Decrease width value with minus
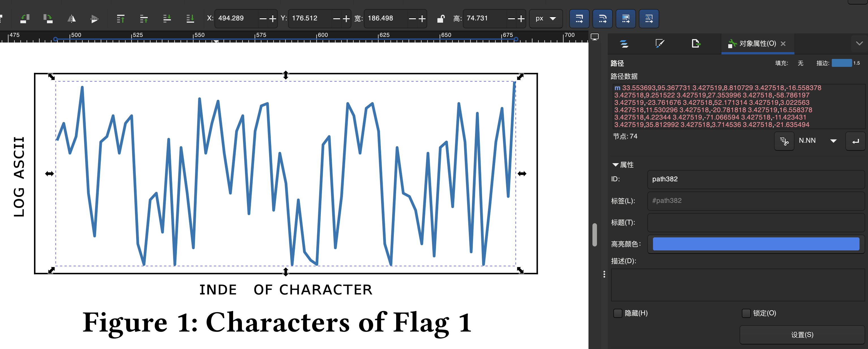The height and width of the screenshot is (349, 868). click(412, 19)
